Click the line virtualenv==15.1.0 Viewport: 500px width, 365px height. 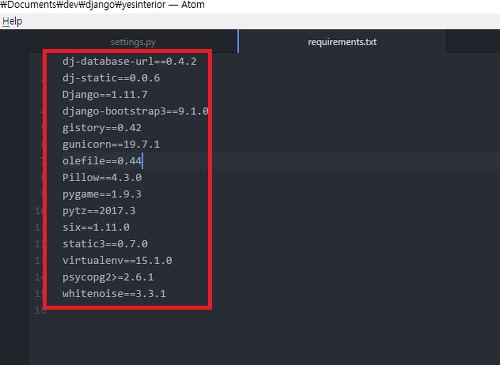[117, 260]
